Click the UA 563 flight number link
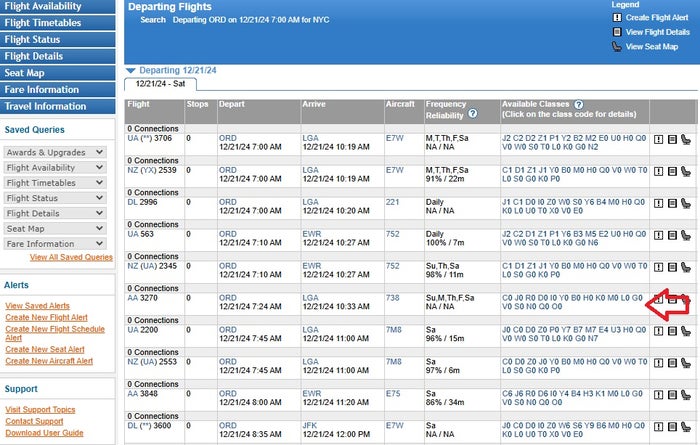This screenshot has height=445, width=700. click(141, 234)
